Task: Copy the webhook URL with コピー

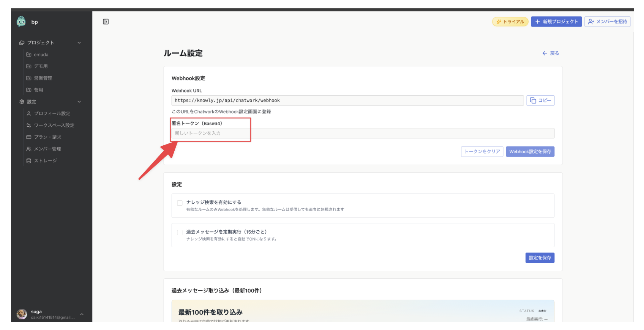Action: coord(540,101)
